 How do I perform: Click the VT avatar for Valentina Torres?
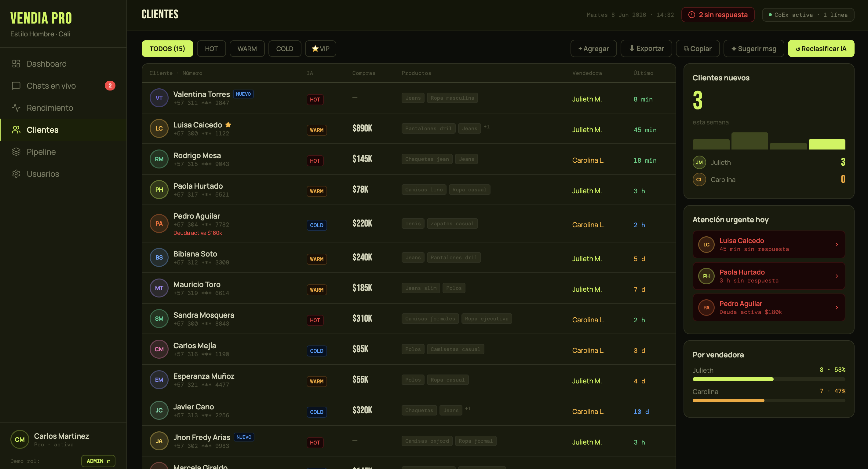pos(159,98)
